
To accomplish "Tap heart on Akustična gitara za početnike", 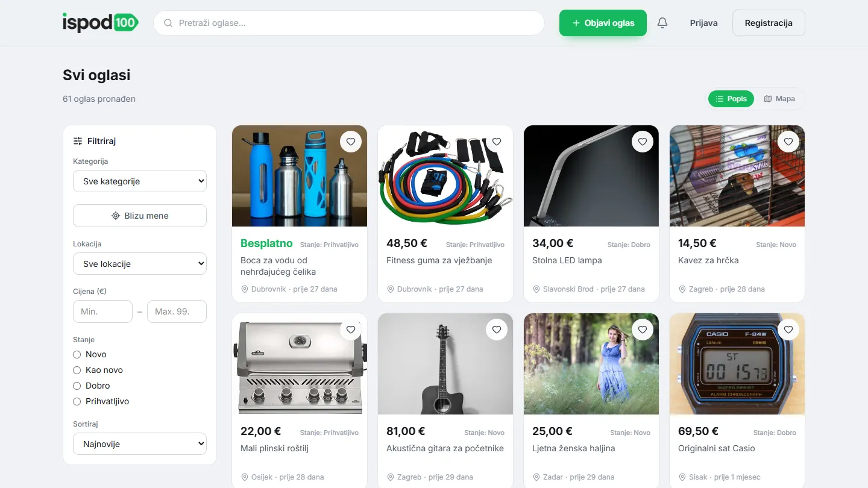I will click(x=497, y=330).
